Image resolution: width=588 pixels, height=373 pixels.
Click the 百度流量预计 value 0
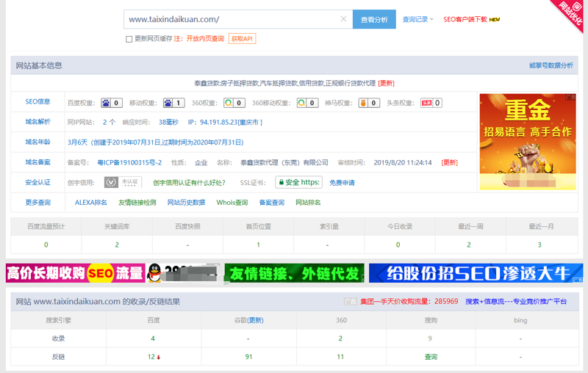[x=46, y=245]
